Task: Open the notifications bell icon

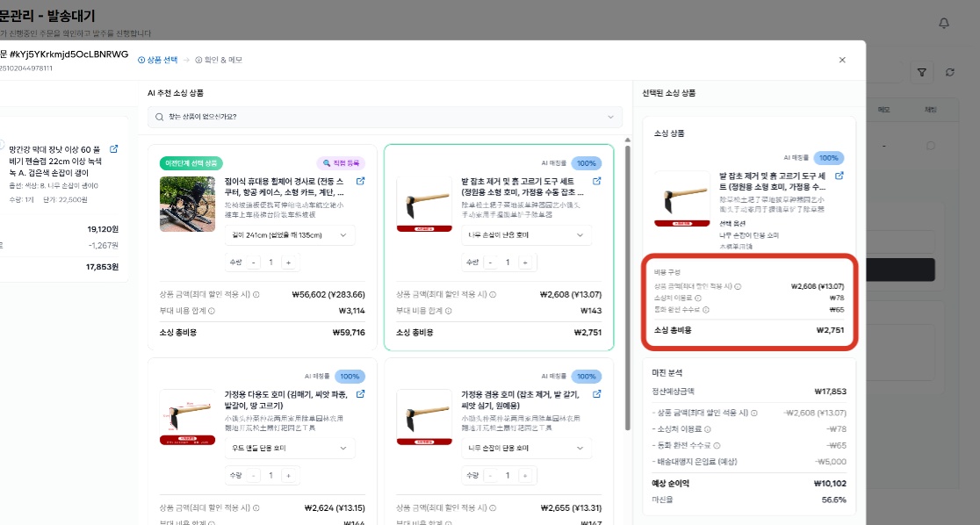Action: (x=944, y=23)
